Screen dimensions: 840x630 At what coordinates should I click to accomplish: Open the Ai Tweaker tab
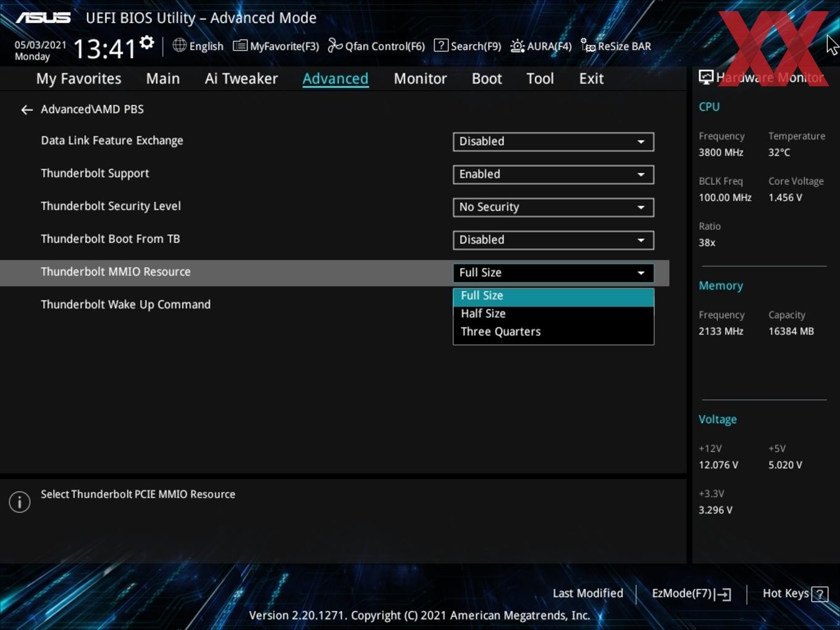point(241,78)
